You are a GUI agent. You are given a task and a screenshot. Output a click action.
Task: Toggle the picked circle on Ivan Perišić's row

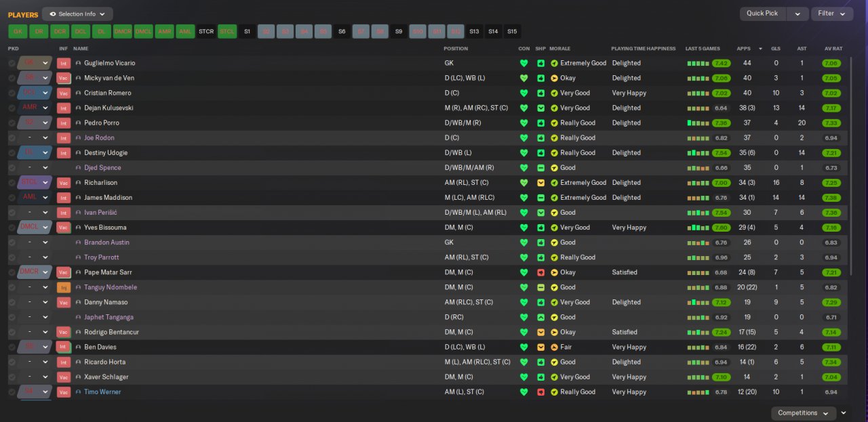(x=12, y=213)
